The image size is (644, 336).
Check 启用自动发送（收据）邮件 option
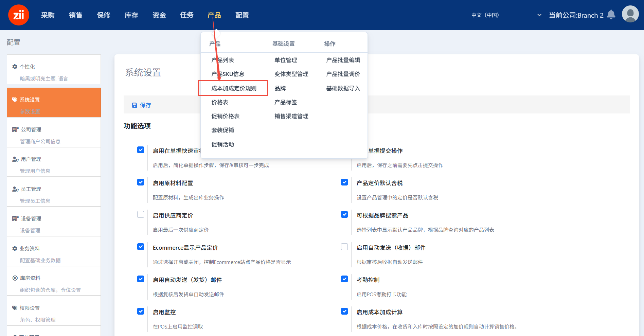click(x=344, y=247)
